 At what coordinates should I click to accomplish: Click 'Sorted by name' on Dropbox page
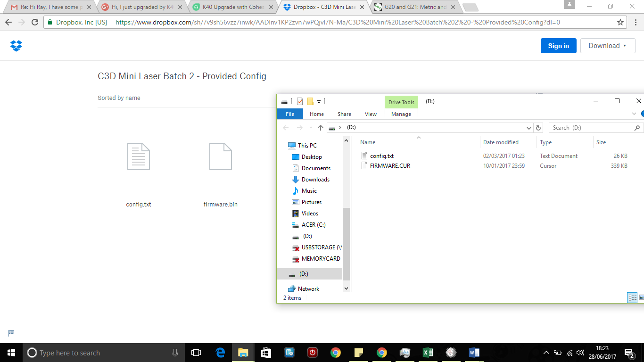click(119, 98)
